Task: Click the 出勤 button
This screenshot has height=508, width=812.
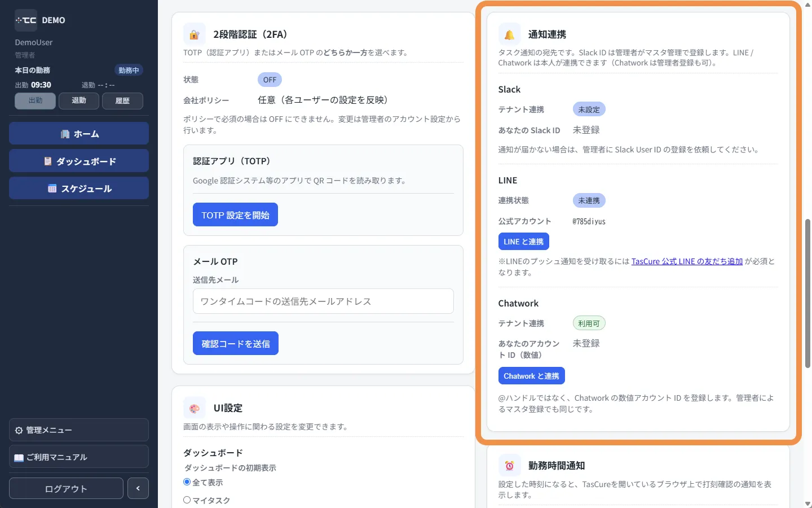Action: [36, 100]
